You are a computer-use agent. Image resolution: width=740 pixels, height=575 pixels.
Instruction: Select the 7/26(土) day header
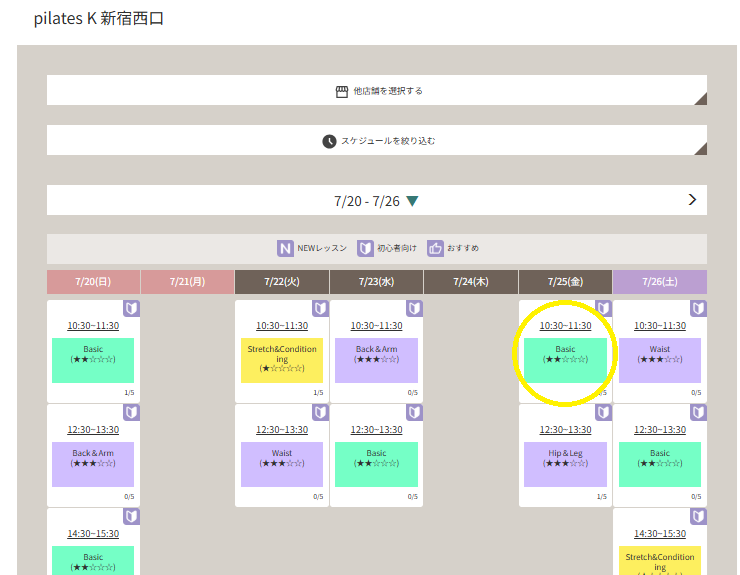click(x=660, y=282)
